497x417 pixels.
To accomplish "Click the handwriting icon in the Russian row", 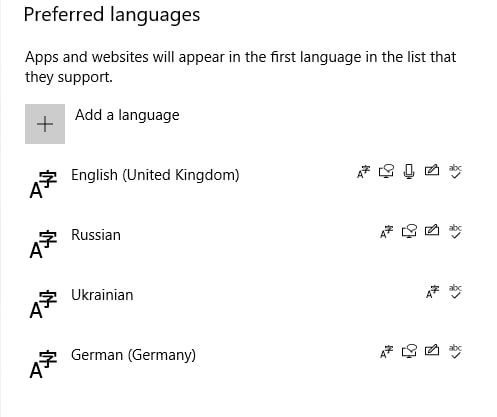I will pyautogui.click(x=432, y=230).
